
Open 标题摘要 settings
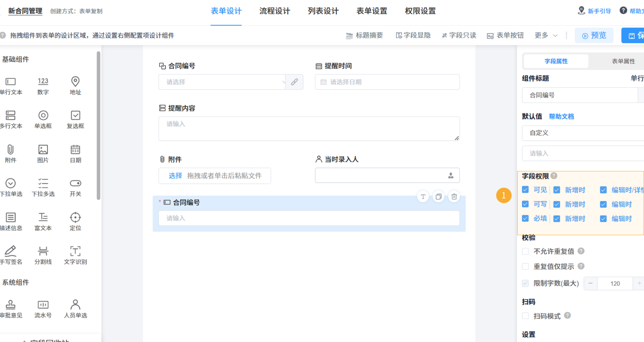coord(364,35)
